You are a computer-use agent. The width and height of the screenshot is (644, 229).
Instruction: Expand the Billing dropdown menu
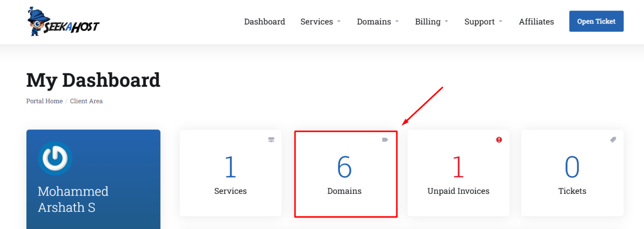pos(432,22)
